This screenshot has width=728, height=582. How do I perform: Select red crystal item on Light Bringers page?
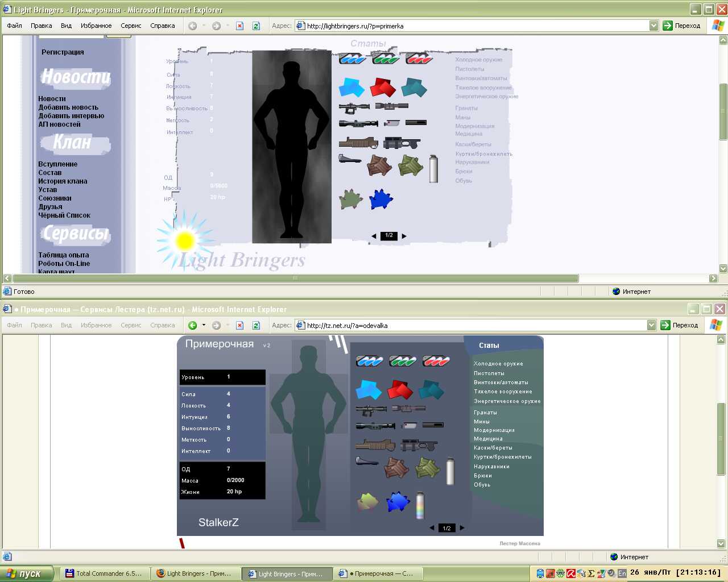tap(383, 88)
